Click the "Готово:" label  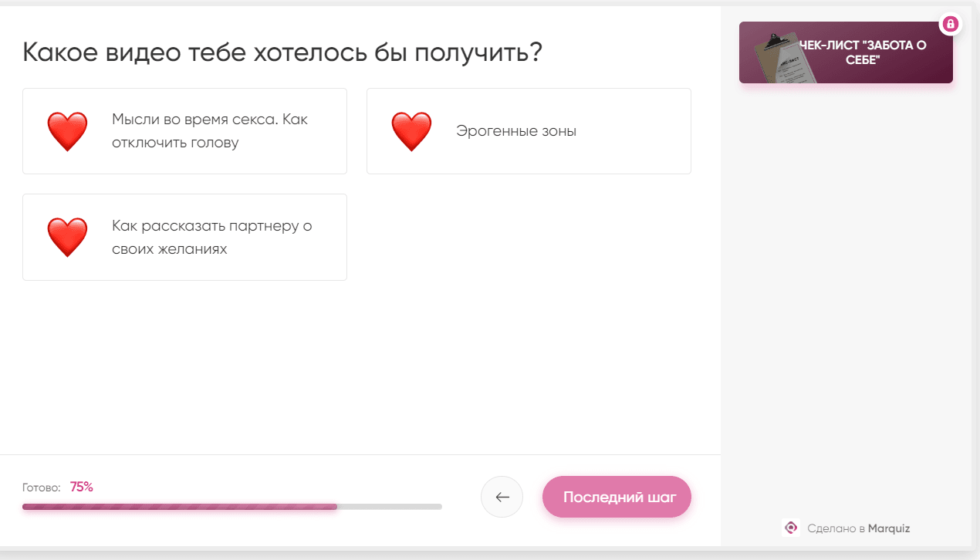point(42,487)
